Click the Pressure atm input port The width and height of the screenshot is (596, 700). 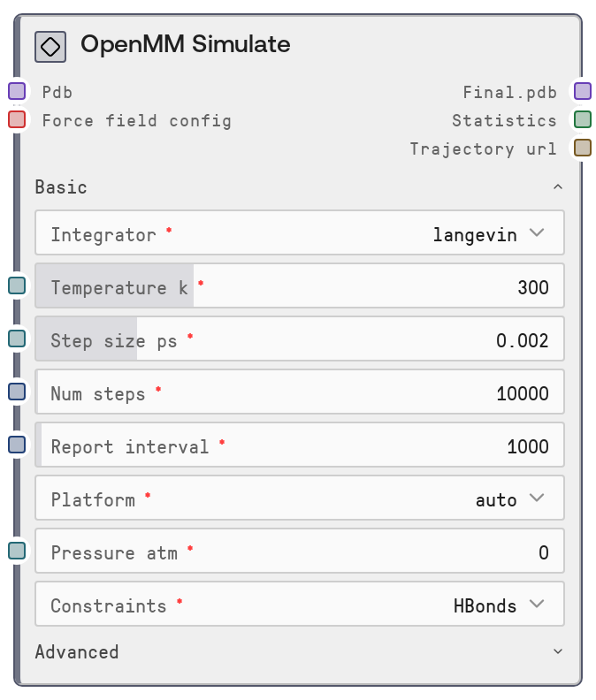(17, 551)
